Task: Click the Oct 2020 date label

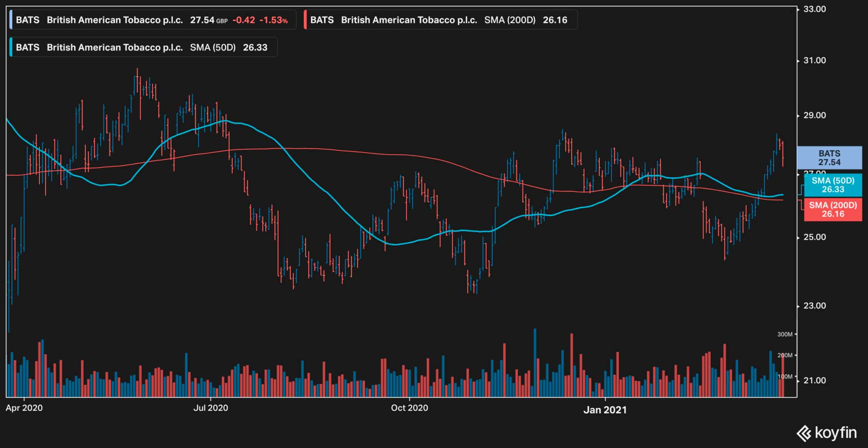Action: point(409,408)
